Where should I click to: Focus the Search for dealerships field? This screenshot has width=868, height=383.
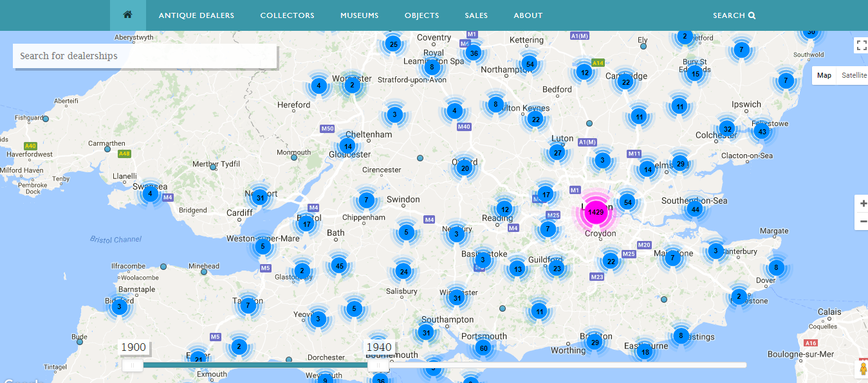[145, 56]
